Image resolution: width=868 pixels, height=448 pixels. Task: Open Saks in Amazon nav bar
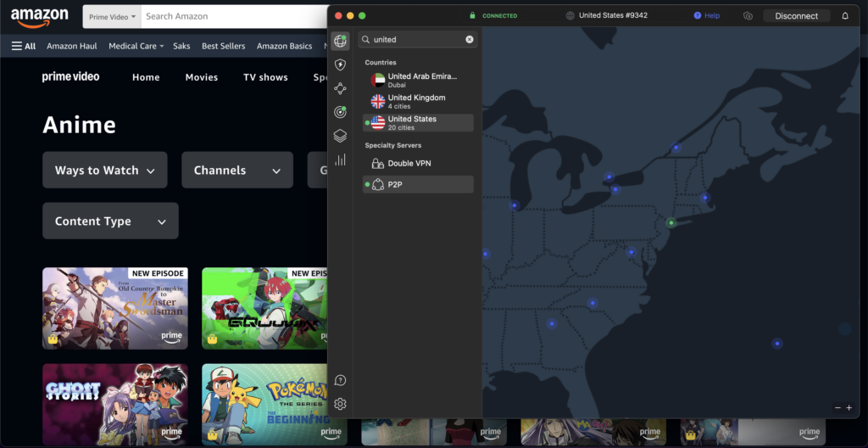click(181, 46)
